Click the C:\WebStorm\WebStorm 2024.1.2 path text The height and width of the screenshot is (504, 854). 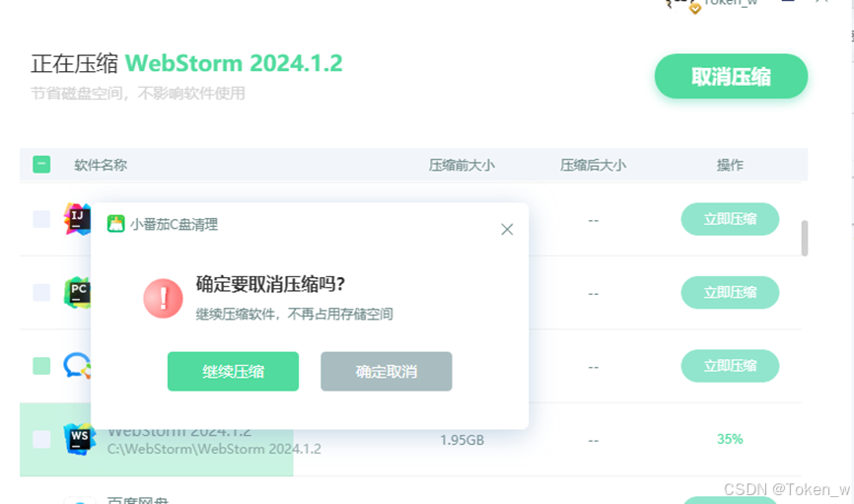[x=214, y=449]
